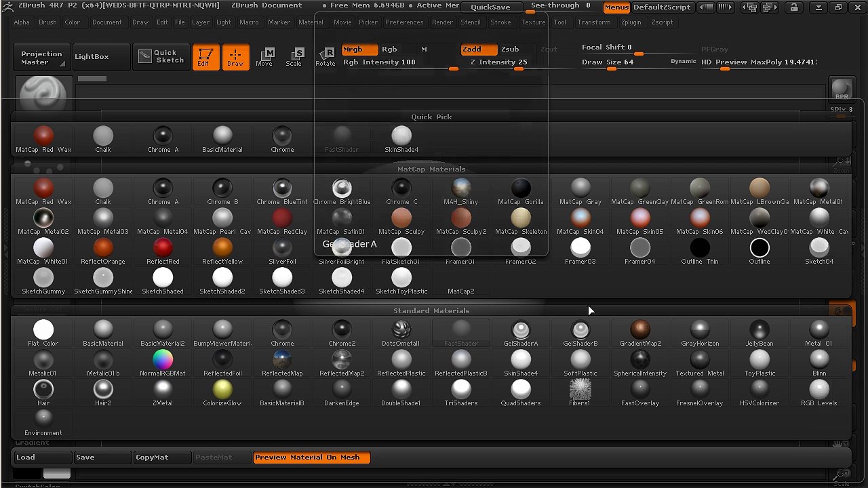Viewport: 868px width, 488px height.
Task: Toggle Edit mode toolbar button
Action: [x=205, y=57]
